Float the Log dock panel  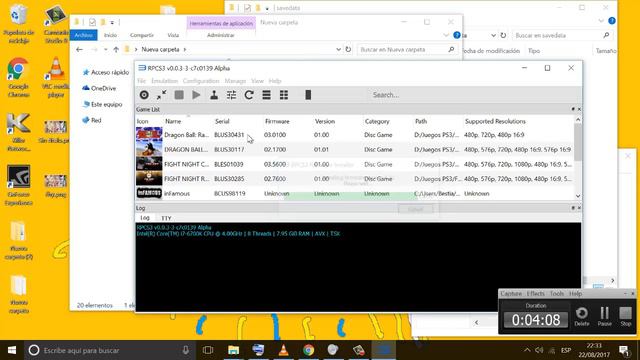click(573, 208)
